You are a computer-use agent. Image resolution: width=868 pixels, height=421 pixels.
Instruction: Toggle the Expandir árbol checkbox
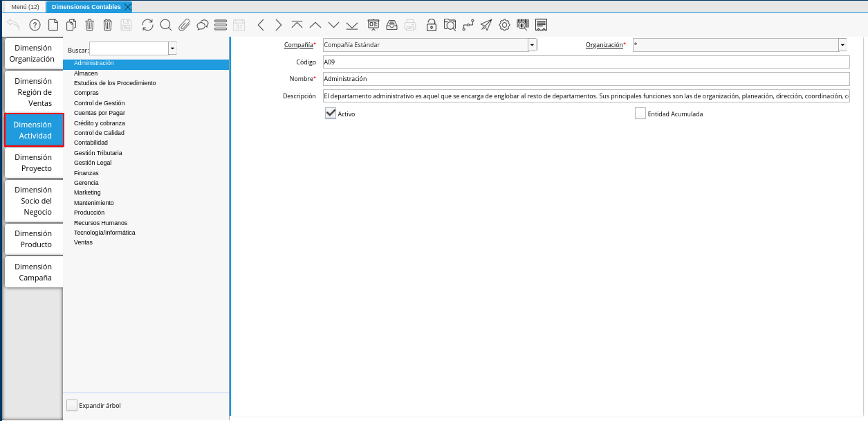tap(72, 405)
